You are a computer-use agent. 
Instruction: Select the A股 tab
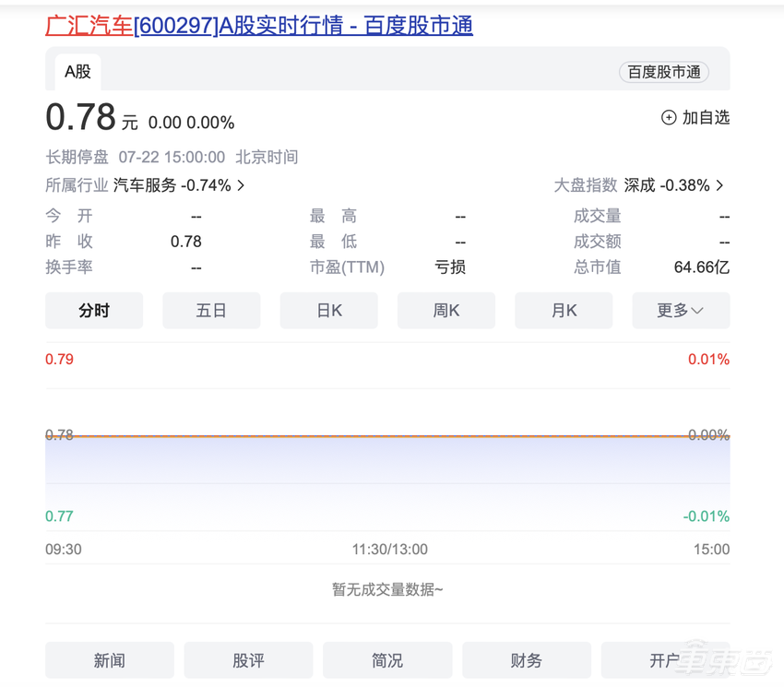pyautogui.click(x=77, y=71)
